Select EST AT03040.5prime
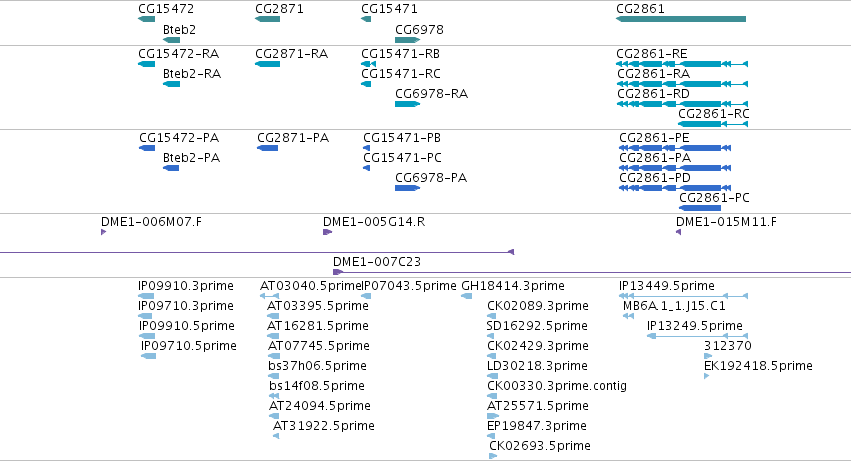The height and width of the screenshot is (461, 851). coord(270,296)
